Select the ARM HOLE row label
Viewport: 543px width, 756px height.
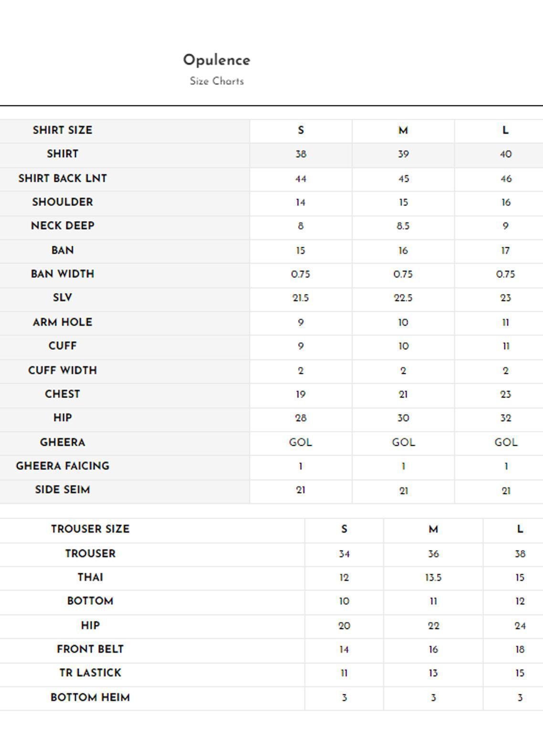coord(63,322)
